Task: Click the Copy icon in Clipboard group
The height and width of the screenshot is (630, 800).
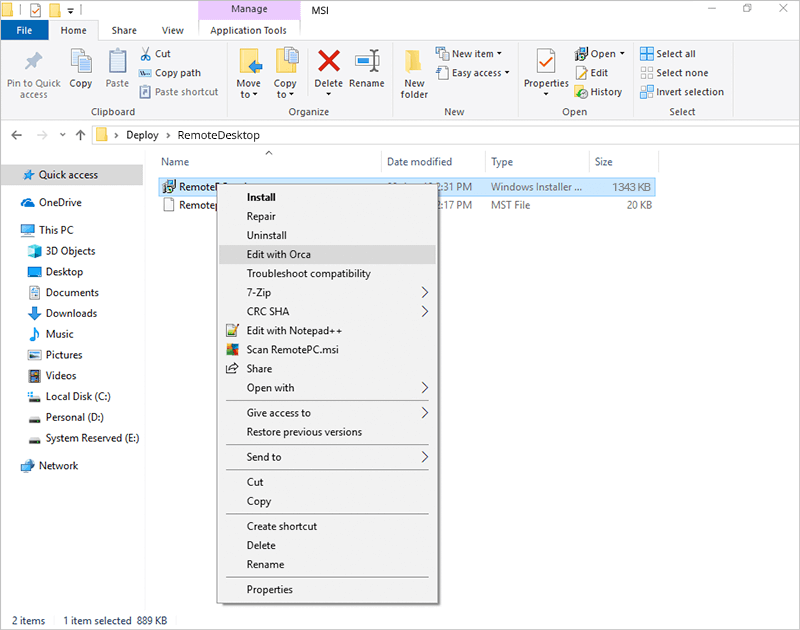Action: 81,62
